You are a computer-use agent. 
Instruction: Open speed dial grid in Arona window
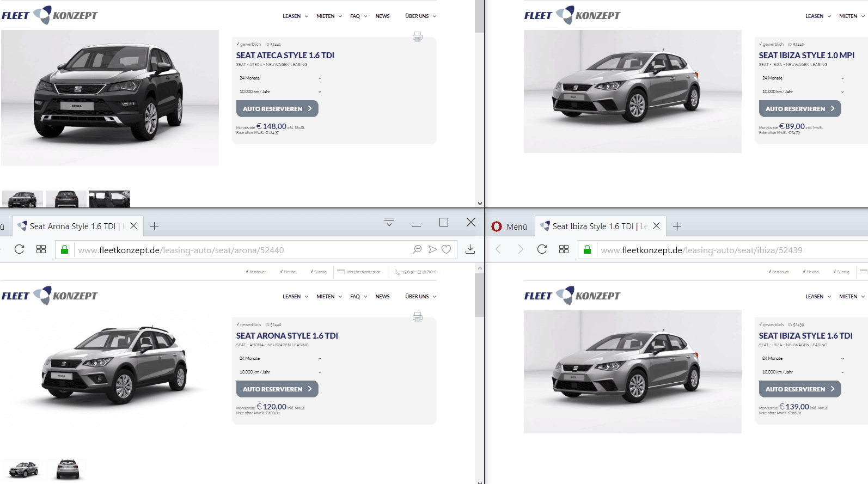41,249
